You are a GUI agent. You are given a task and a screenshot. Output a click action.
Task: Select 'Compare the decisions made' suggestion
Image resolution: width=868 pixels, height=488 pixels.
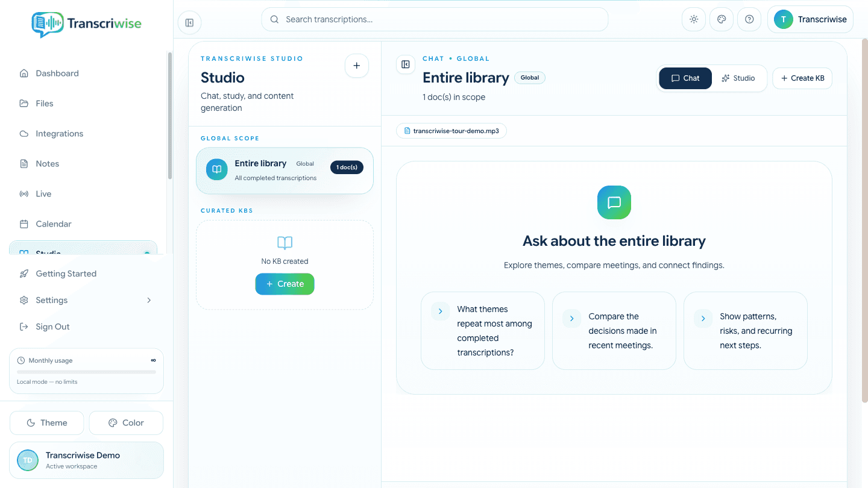click(x=614, y=331)
